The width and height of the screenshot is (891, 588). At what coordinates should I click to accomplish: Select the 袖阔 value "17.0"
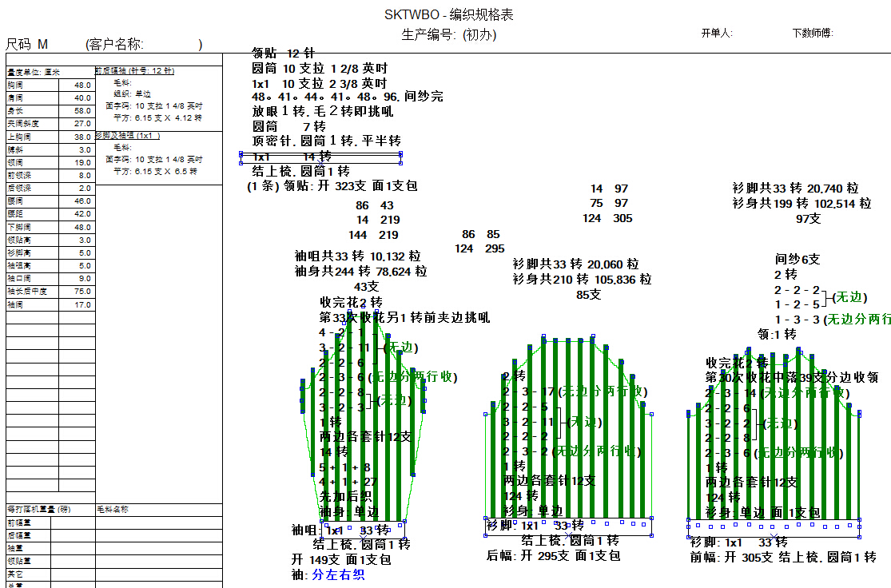click(x=82, y=304)
